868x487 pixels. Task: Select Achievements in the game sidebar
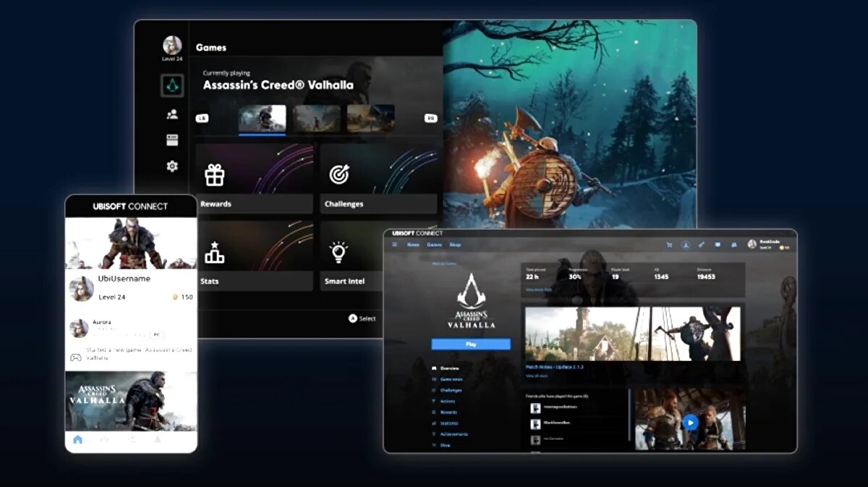click(454, 434)
